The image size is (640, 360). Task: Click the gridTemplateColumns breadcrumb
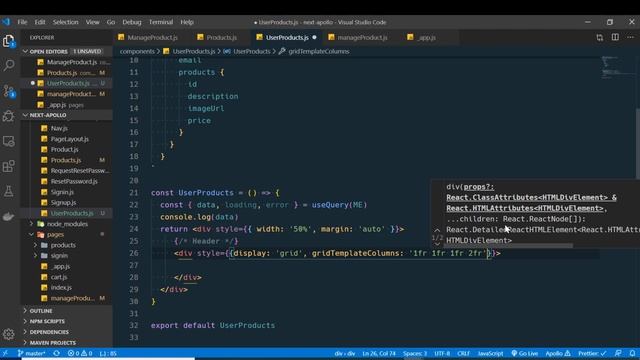(318, 51)
